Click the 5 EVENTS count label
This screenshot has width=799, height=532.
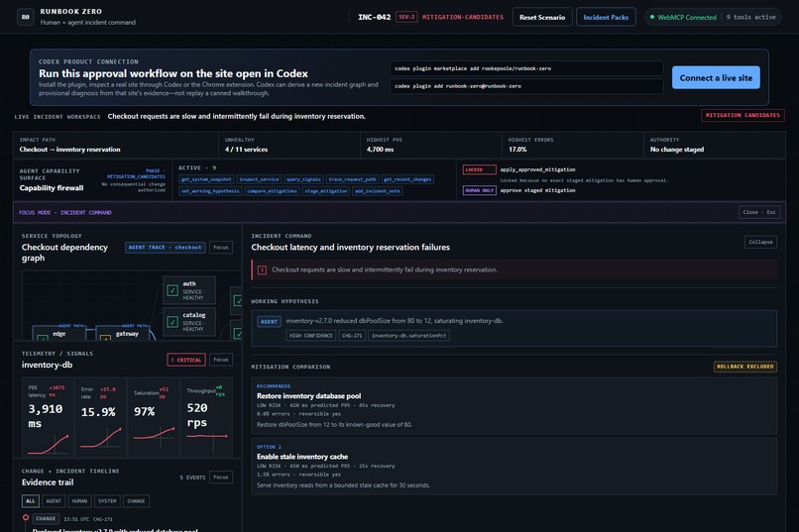(192, 478)
